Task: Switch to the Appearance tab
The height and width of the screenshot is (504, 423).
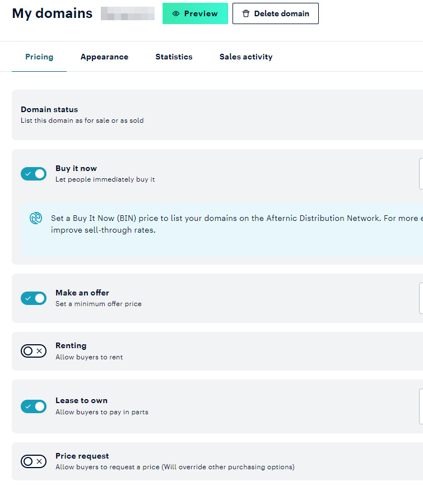Action: [x=104, y=57]
